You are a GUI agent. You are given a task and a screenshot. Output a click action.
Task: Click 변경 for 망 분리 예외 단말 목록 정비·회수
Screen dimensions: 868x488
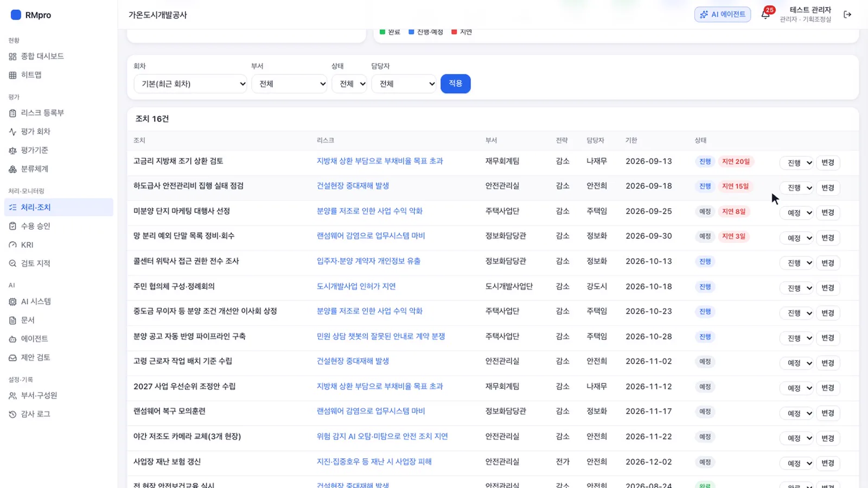coord(827,237)
